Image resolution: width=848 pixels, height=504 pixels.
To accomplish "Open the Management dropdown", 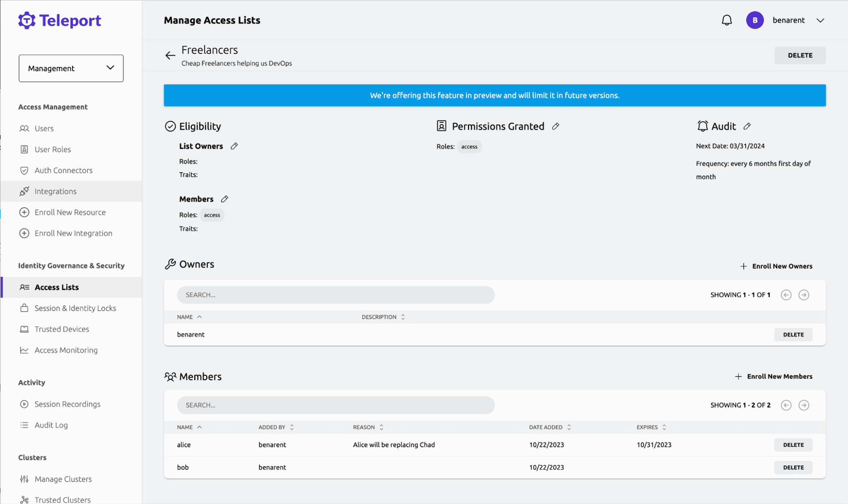I will click(71, 68).
